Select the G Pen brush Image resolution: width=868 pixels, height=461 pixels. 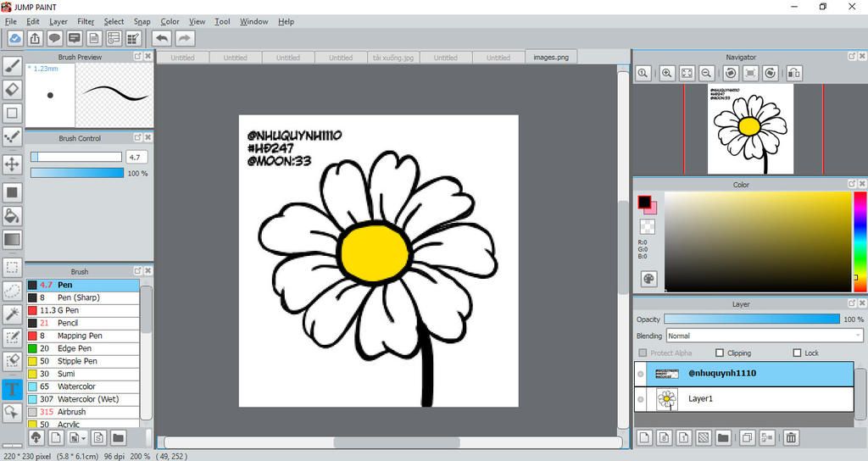(82, 310)
